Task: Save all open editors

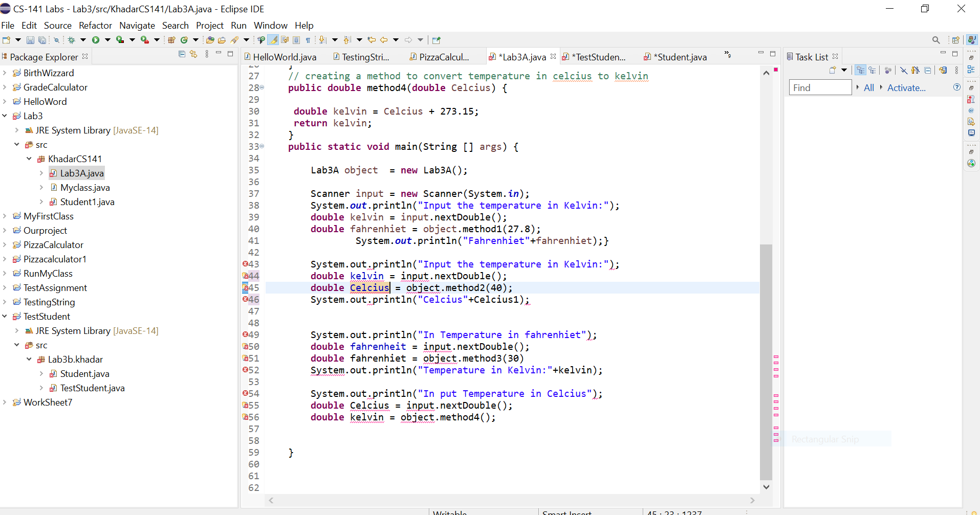Action: 42,39
